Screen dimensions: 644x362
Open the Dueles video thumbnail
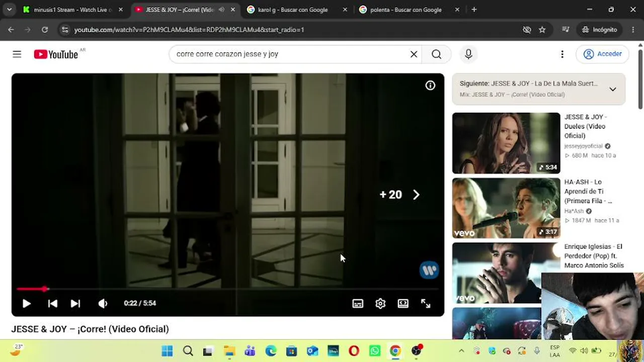[x=506, y=143]
